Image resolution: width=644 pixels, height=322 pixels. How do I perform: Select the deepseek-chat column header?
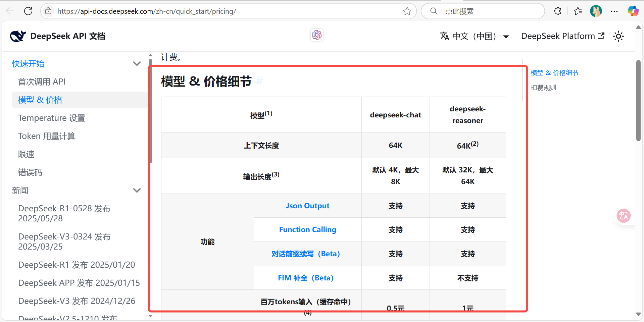395,115
